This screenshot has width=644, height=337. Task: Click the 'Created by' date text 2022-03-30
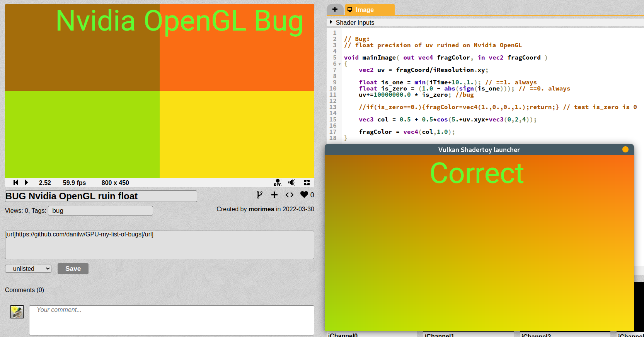(298, 209)
